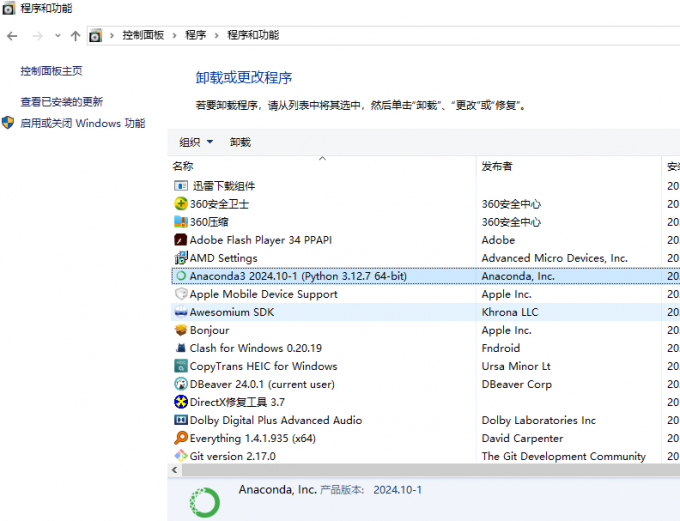
Task: Click publisher Advanced Micro Devices, Inc.
Action: [x=554, y=258]
